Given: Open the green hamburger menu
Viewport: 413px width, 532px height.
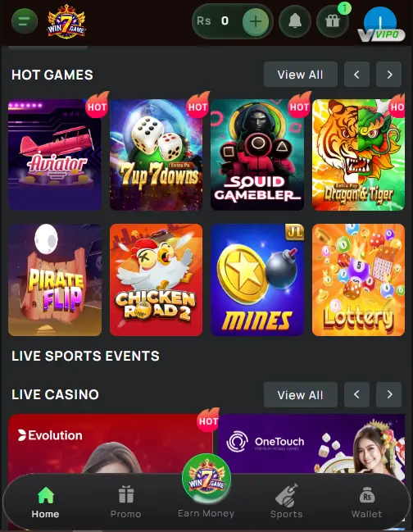Looking at the screenshot, I should [x=25, y=21].
